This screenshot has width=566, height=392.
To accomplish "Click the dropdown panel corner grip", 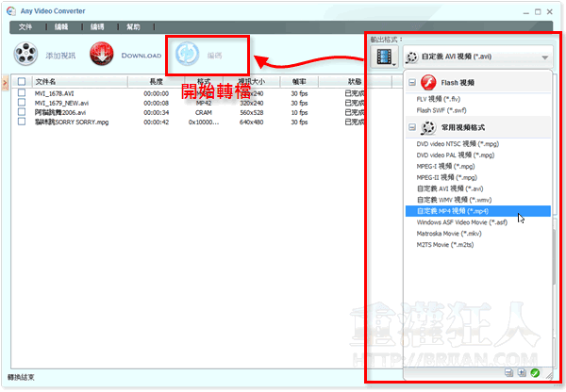I will [x=549, y=375].
